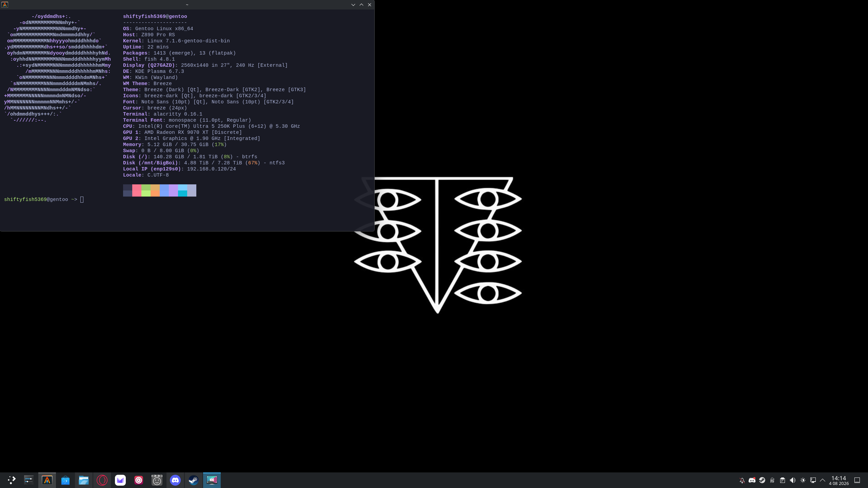Screen dimensions: 868x488
Task: Click the date "4 08 2026" in the panel
Action: [839, 484]
